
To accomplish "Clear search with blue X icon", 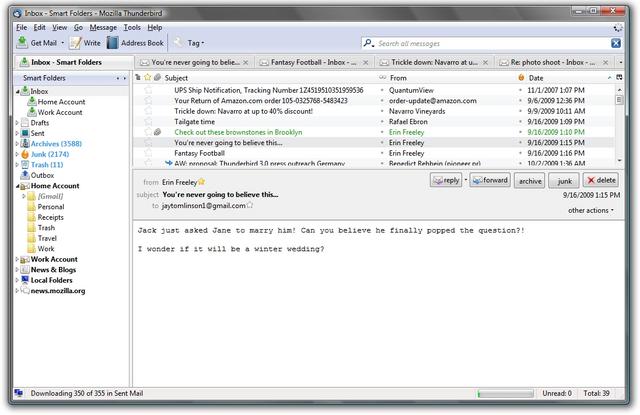I will point(616,43).
